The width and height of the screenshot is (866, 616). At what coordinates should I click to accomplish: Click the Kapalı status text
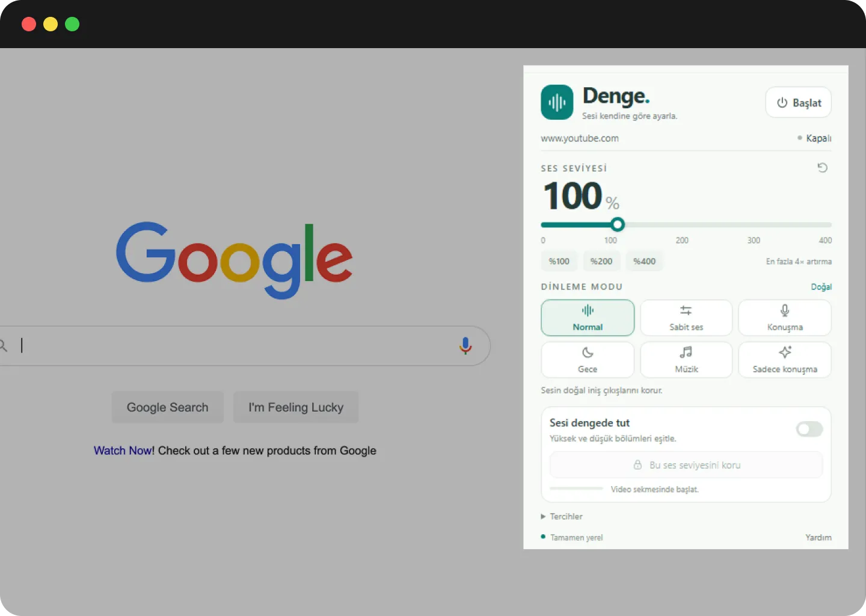click(818, 138)
